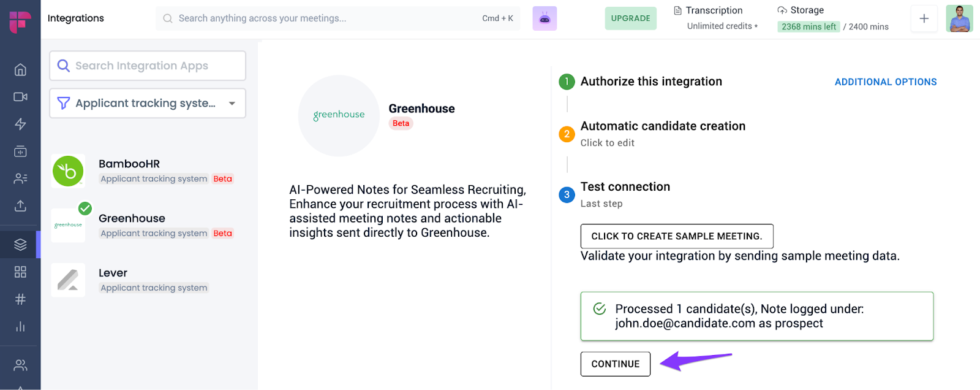Open the Apps grid icon

click(x=20, y=272)
